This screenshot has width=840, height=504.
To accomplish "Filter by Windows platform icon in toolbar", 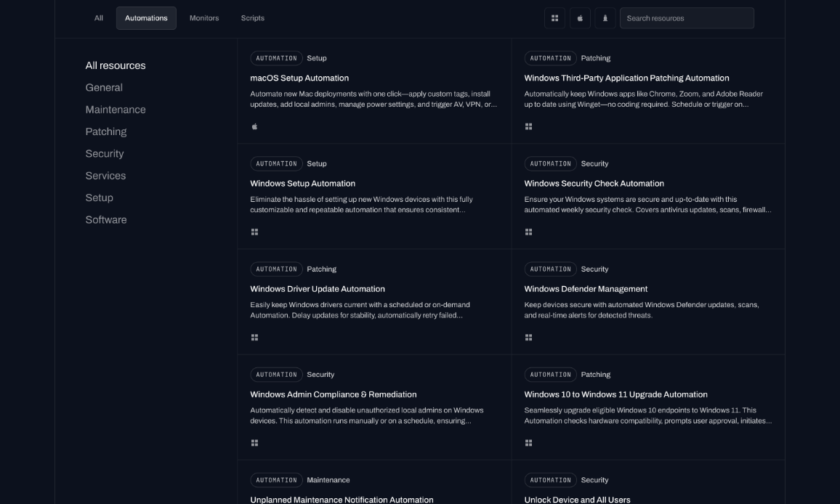I will pos(554,18).
